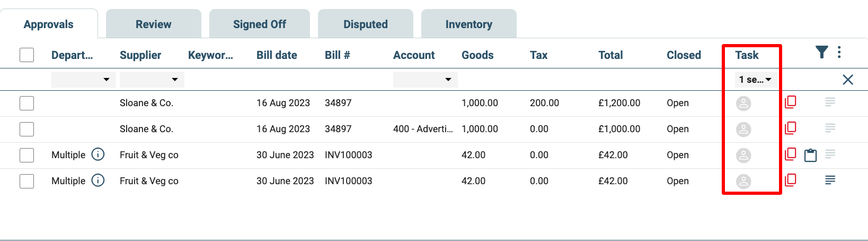Open the Task filter showing '1 se...'
This screenshot has height=241, width=868.
click(755, 80)
